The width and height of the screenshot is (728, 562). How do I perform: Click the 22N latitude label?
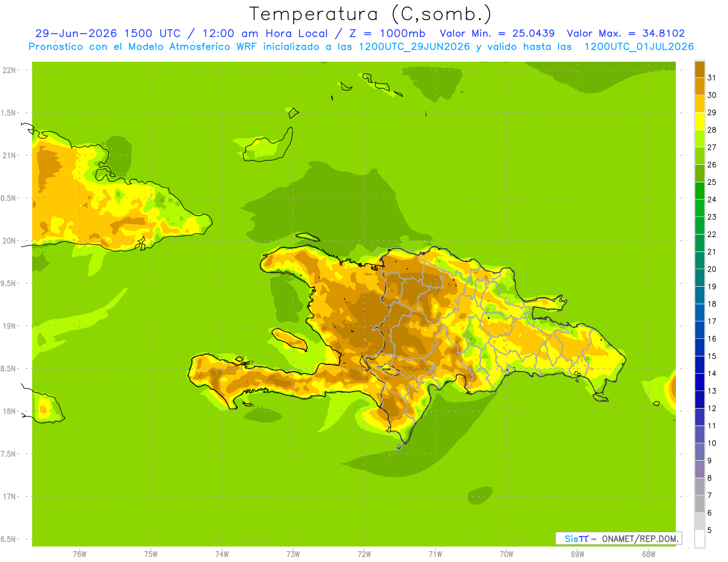click(x=9, y=70)
